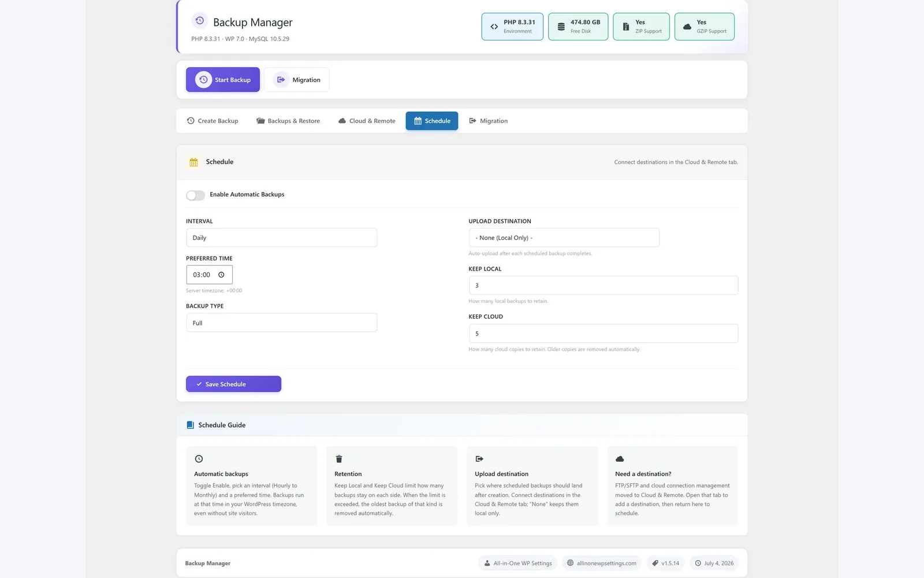Open the Interval dropdown showing Daily
Viewport: 924px width, 578px height.
pyautogui.click(x=281, y=238)
